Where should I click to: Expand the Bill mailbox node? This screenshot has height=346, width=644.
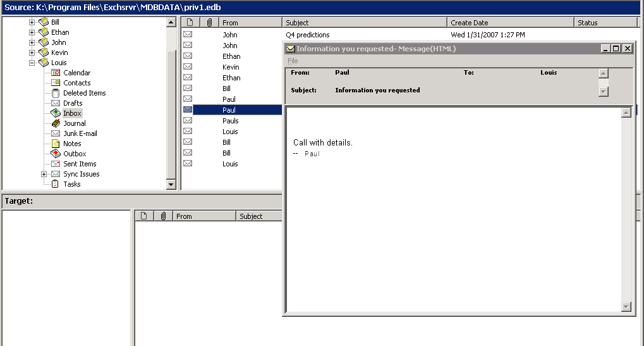point(32,22)
